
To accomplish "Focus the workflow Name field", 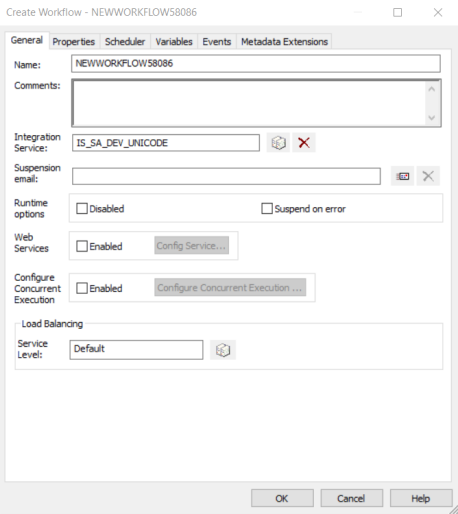I will pyautogui.click(x=256, y=64).
